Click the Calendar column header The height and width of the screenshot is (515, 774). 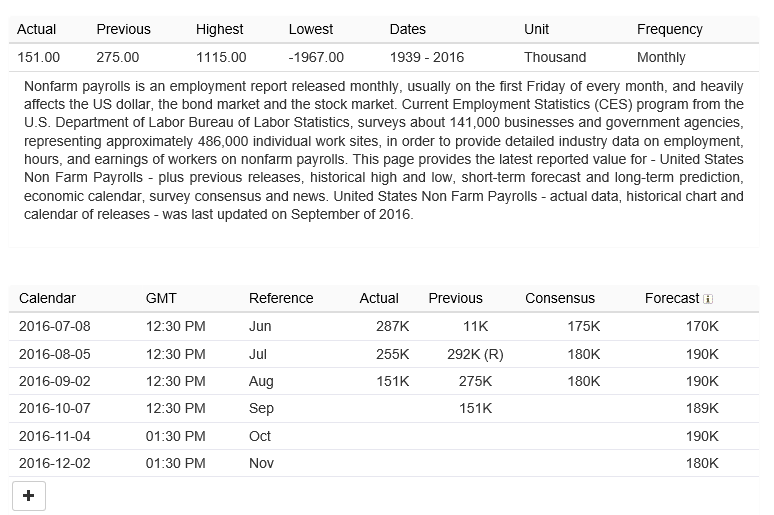click(x=47, y=298)
